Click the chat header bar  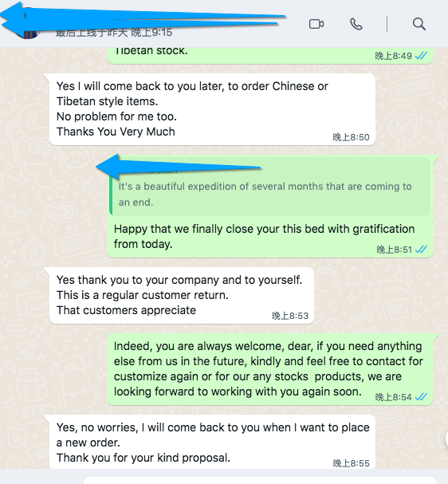(224, 24)
